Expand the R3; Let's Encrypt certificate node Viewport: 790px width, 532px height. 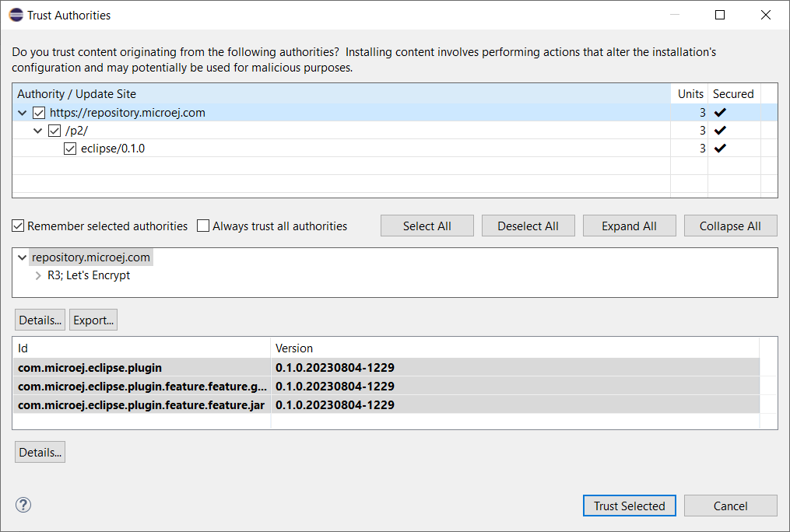click(x=38, y=275)
